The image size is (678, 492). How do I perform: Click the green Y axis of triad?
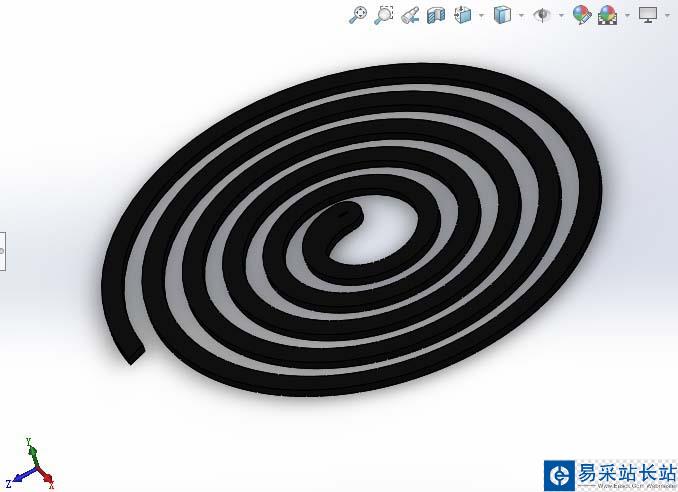32,454
